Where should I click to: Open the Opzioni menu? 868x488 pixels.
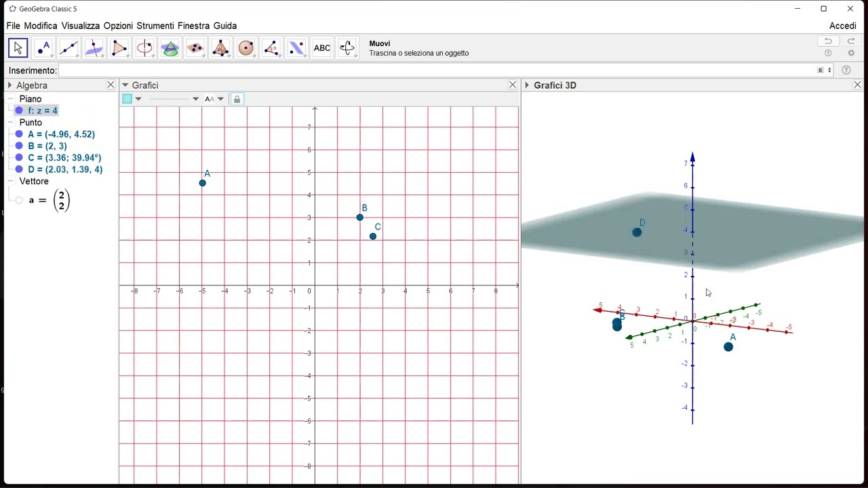click(x=119, y=26)
